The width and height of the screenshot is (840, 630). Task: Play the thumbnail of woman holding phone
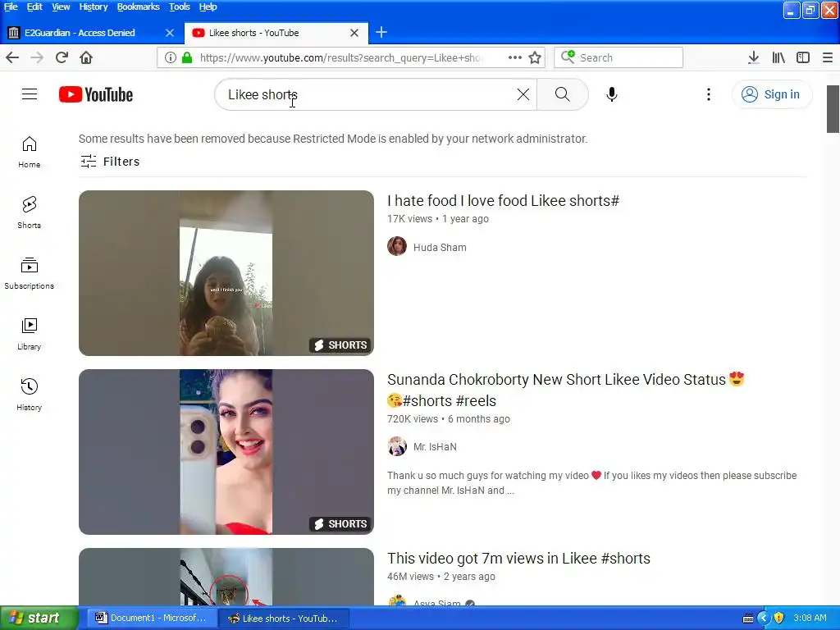click(x=226, y=452)
